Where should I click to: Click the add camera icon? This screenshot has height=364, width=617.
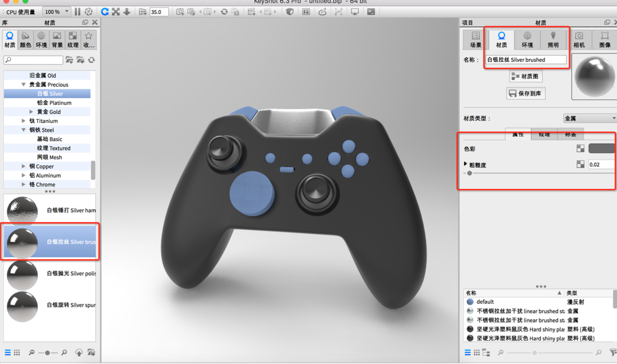[x=180, y=11]
